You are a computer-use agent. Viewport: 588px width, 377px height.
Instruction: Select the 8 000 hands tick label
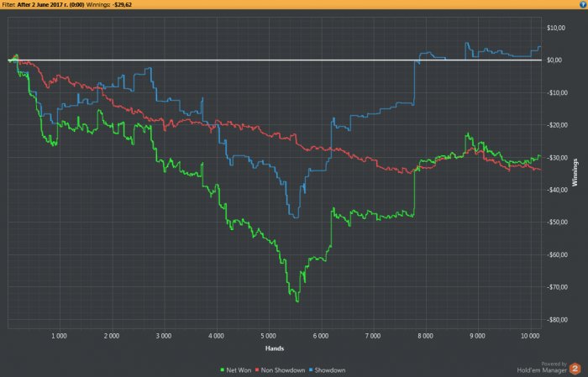click(425, 336)
